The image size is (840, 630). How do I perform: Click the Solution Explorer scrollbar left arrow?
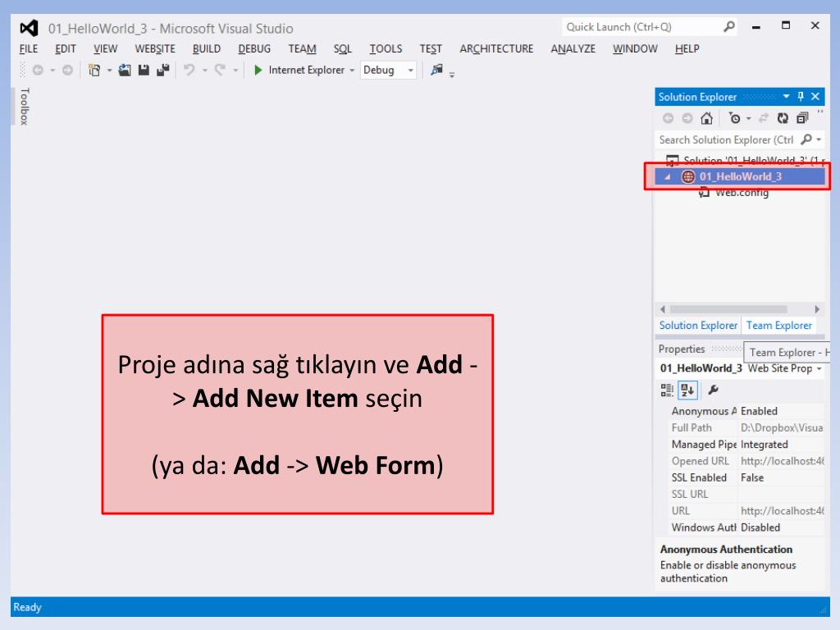663,309
